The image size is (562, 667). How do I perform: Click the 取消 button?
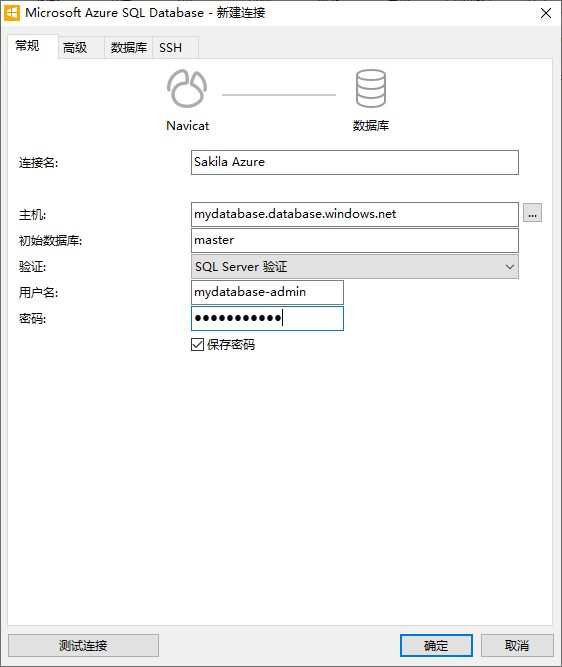[517, 645]
